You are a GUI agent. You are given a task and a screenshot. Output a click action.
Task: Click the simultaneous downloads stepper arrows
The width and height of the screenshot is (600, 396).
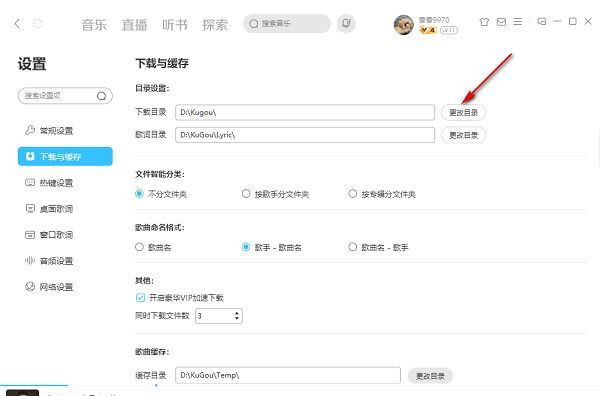237,316
